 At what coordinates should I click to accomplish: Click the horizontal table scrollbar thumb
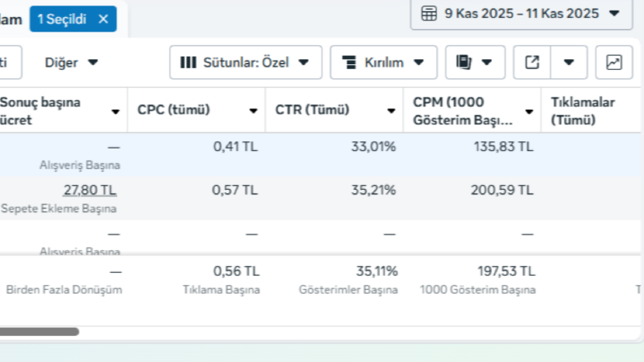(39, 332)
